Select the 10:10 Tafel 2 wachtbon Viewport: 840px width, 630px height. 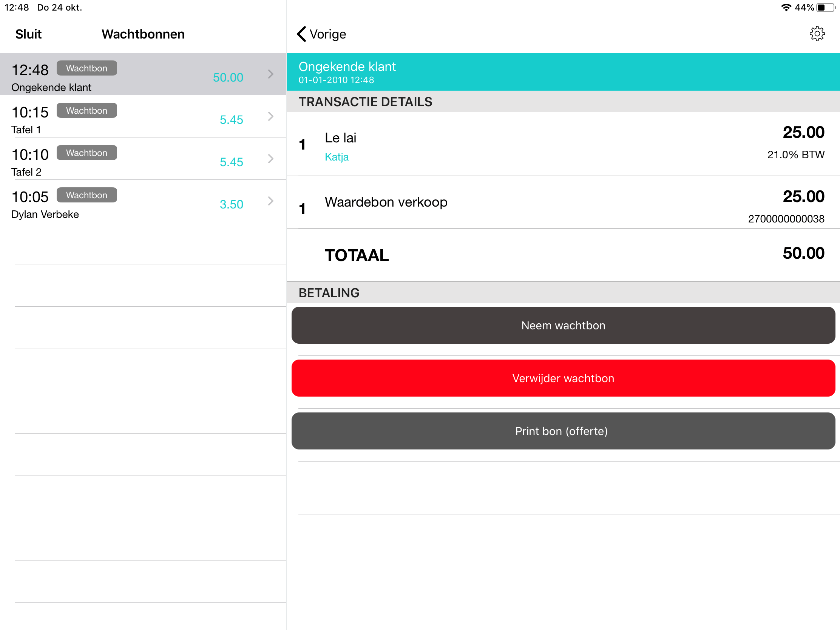click(125, 162)
